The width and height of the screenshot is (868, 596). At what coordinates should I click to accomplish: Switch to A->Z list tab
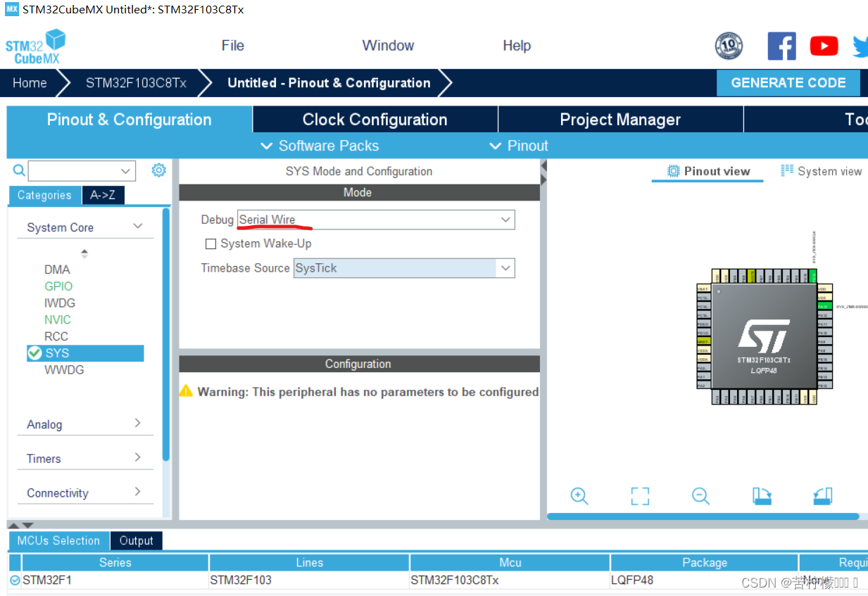click(x=103, y=195)
